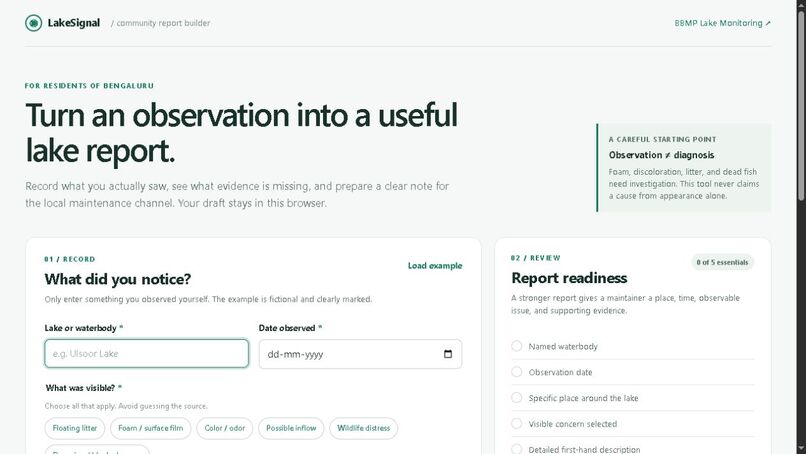Viewport: 806px width, 454px height.
Task: Click the LakeSignal brand name
Action: click(x=74, y=23)
